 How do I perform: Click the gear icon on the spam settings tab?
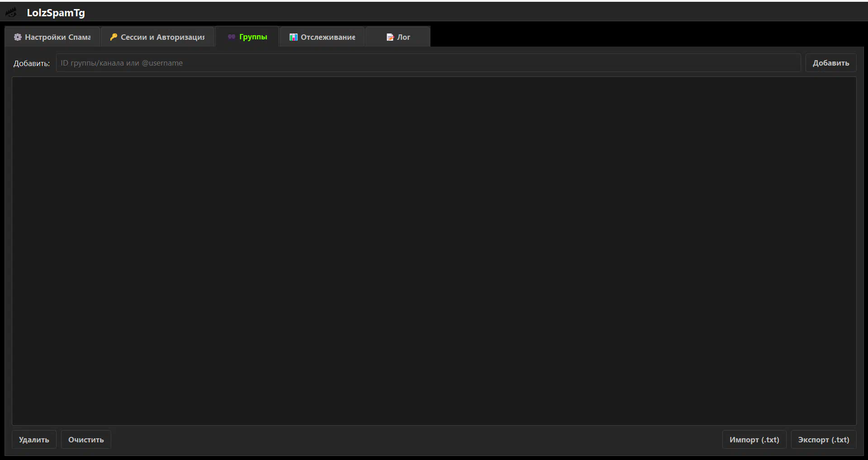(18, 37)
